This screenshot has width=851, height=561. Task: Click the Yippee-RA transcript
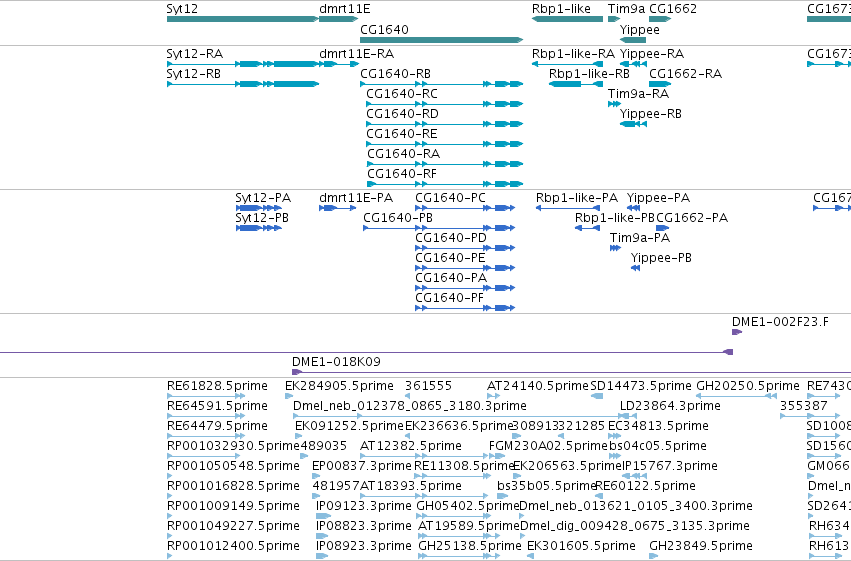click(633, 64)
